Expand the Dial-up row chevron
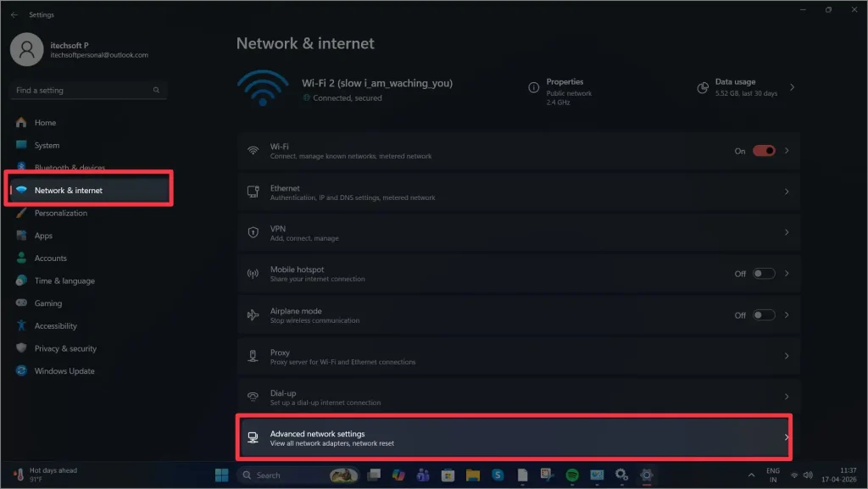This screenshot has height=489, width=868. point(787,397)
